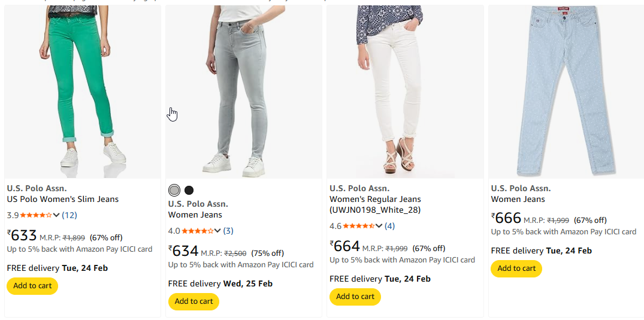Open the UWJN0198_White_28 Regular Jeans link
644x320 pixels.
[x=375, y=204]
